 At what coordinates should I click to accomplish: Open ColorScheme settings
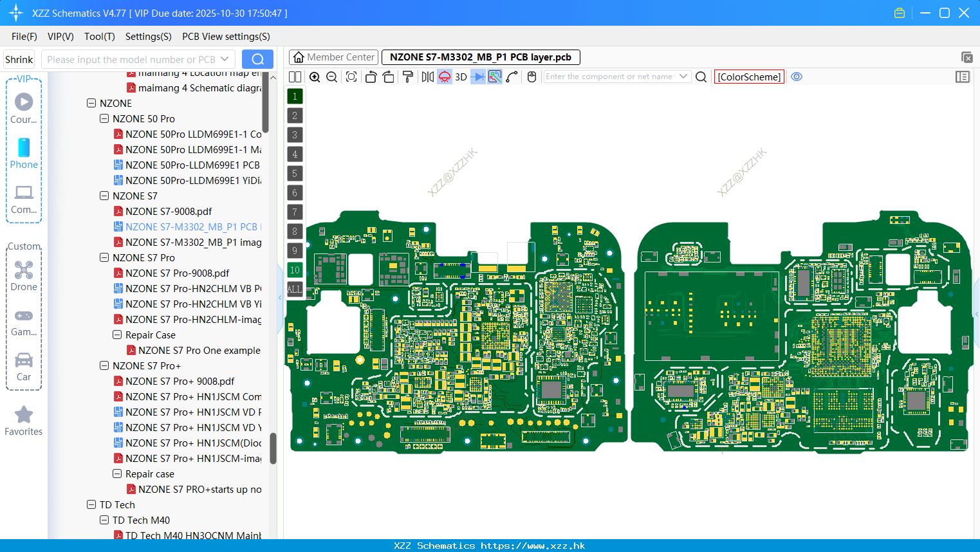(x=749, y=77)
